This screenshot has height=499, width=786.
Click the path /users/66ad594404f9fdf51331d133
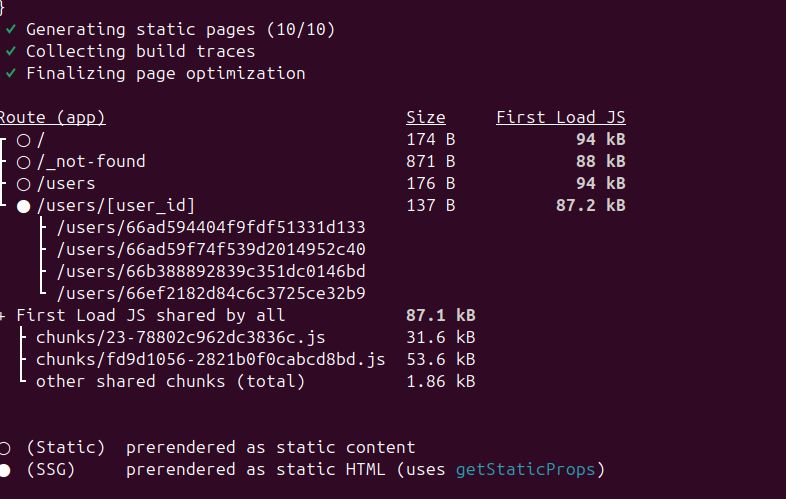211,228
